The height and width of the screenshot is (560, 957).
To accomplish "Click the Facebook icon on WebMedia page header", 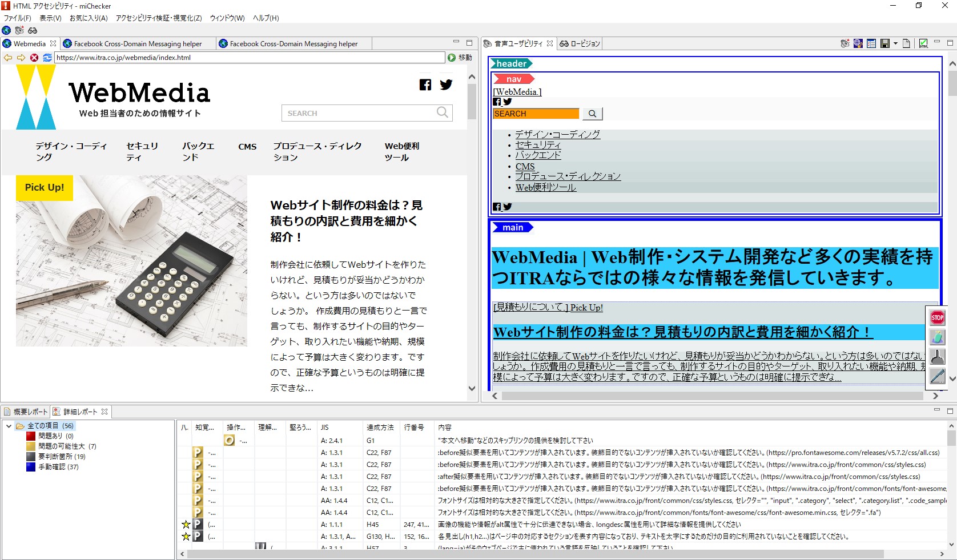I will tap(425, 85).
